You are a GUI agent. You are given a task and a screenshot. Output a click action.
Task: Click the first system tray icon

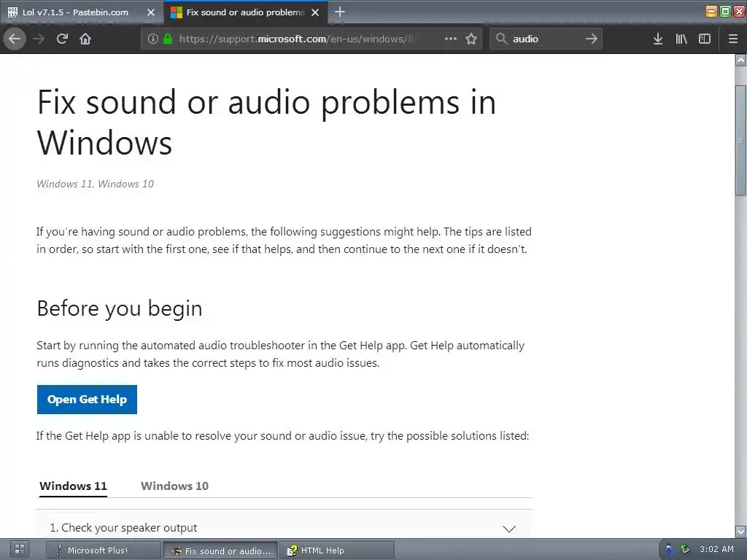(671, 550)
